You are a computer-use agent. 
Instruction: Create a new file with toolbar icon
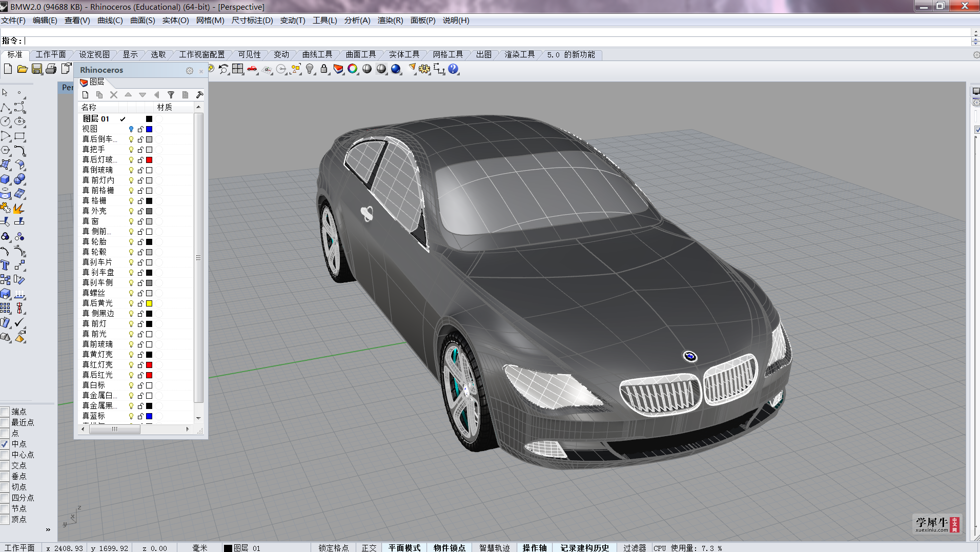[8, 69]
